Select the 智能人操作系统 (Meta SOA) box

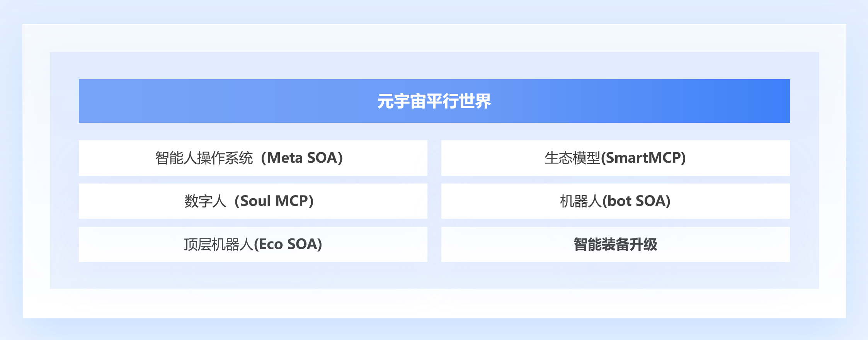click(x=253, y=158)
